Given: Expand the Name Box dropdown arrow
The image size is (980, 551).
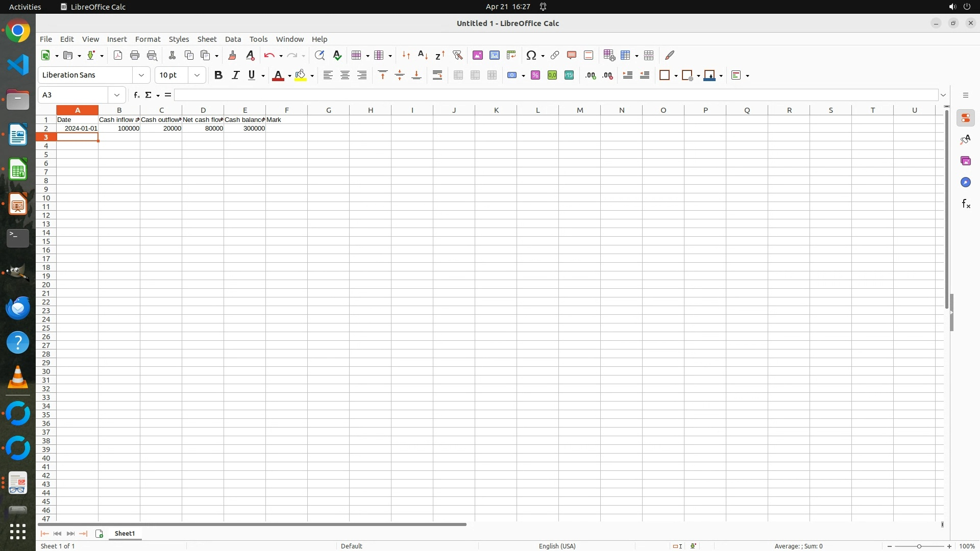Looking at the screenshot, I should point(117,95).
